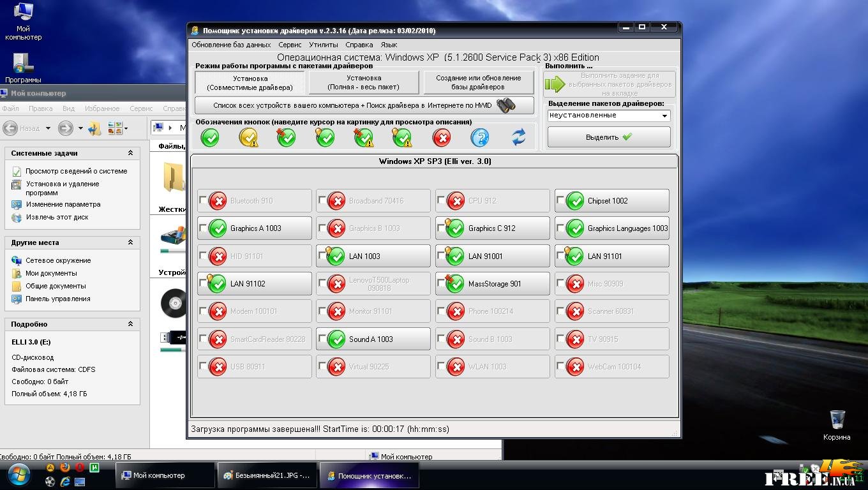
Task: Select create or update driver base mode
Action: coord(479,82)
